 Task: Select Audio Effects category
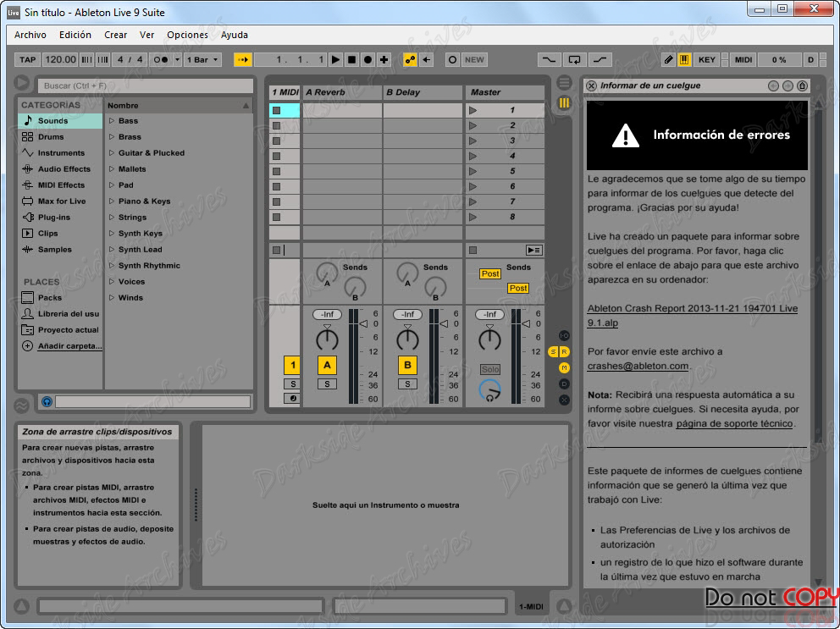(60, 168)
